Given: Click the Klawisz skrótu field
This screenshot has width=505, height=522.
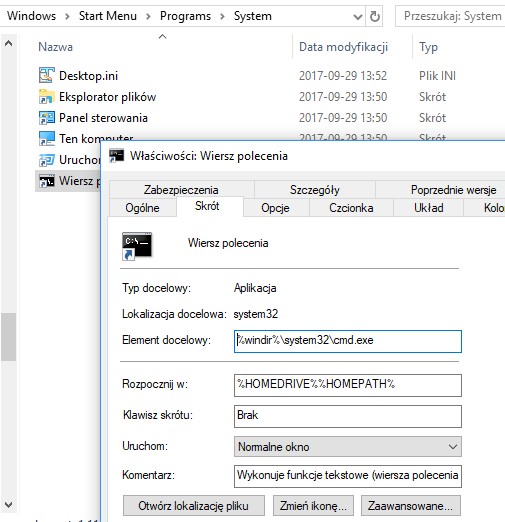Looking at the screenshot, I should tap(348, 416).
